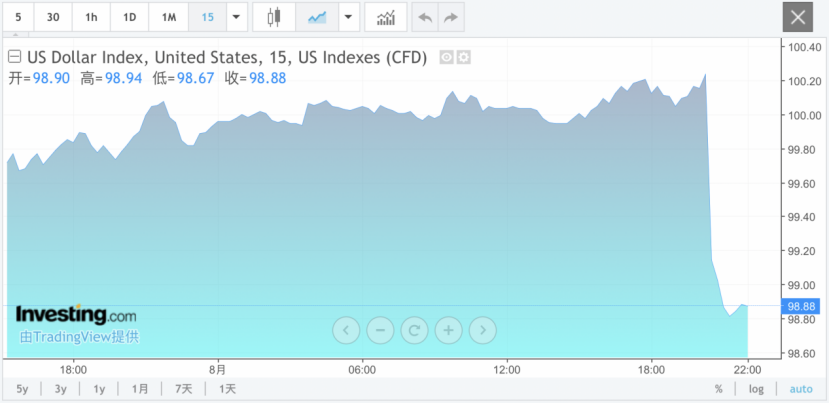
Task: Set the date range to 5y
Action: [22, 389]
